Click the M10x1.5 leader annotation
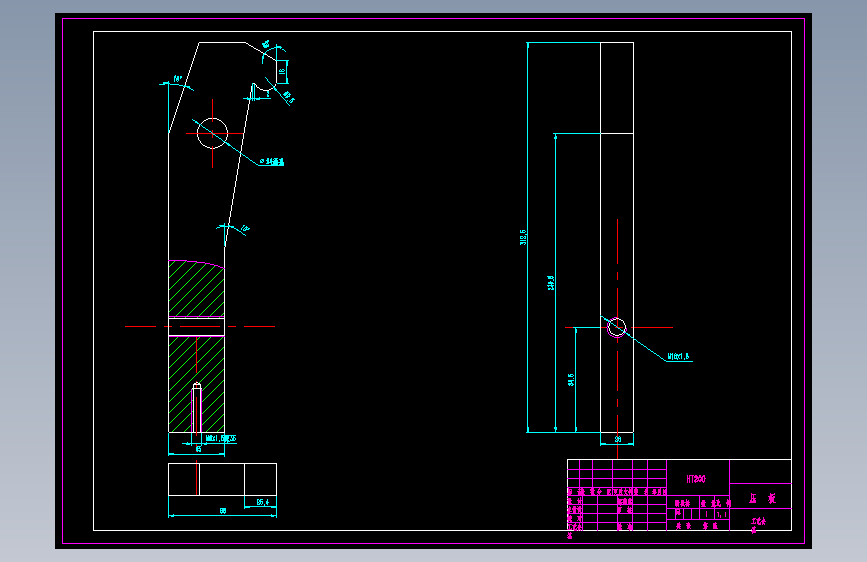 pos(678,357)
